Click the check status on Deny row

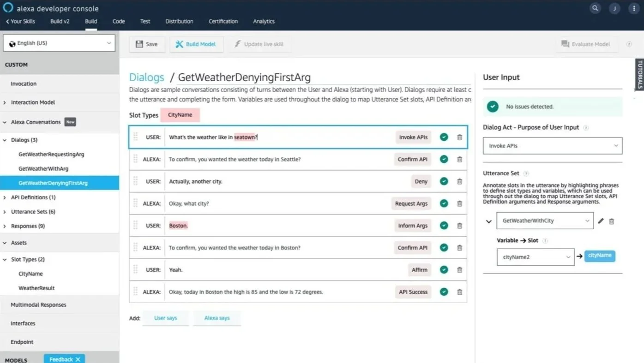[444, 181]
